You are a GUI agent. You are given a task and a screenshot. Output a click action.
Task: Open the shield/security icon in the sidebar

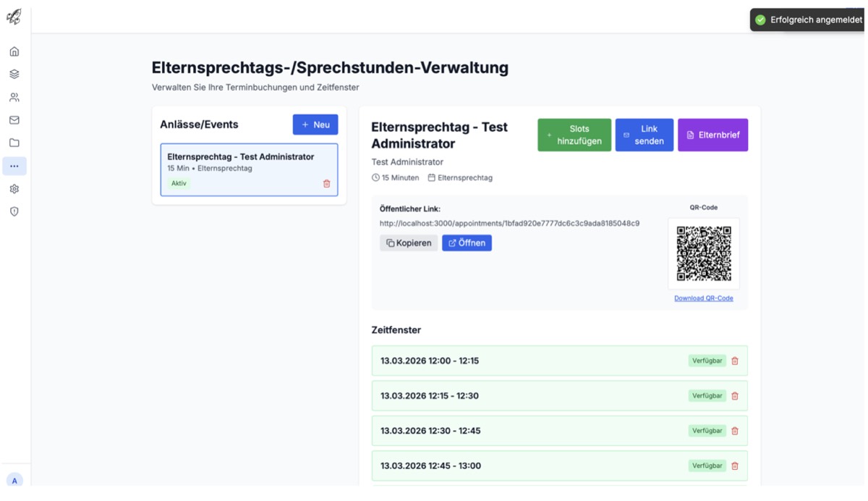pyautogui.click(x=14, y=212)
